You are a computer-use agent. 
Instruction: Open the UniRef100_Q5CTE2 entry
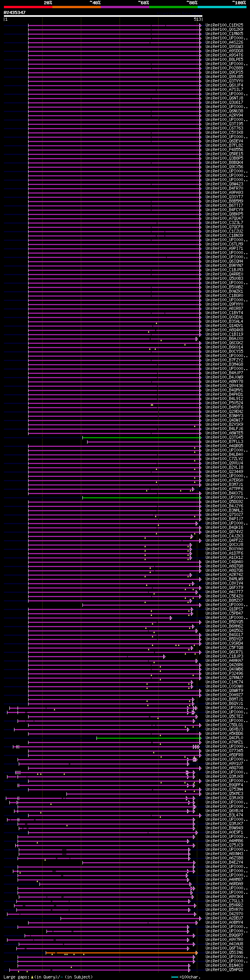(224, 716)
